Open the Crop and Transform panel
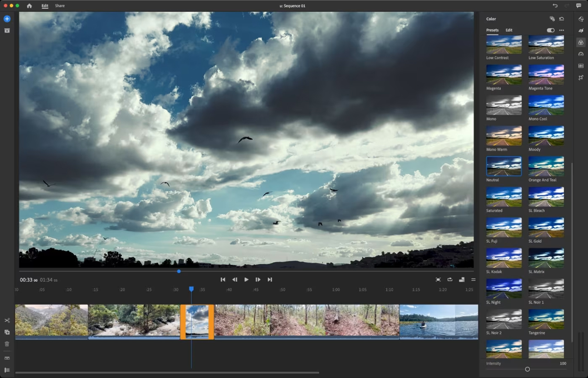 pos(581,78)
